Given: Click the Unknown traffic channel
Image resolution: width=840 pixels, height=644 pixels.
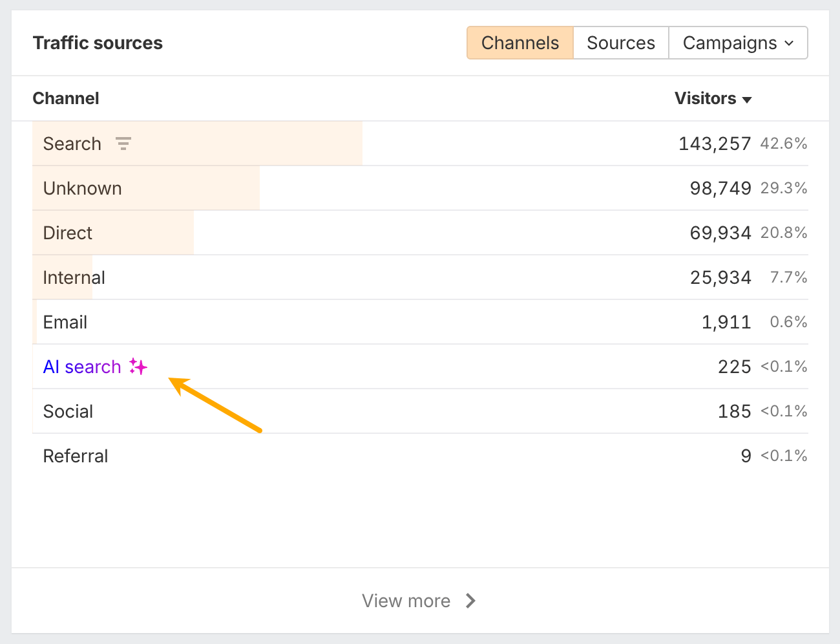Looking at the screenshot, I should click(x=82, y=188).
